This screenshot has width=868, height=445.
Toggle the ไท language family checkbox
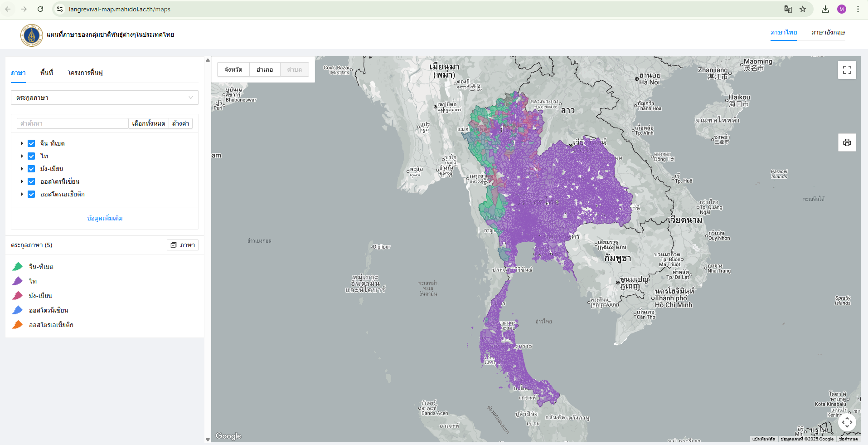[x=31, y=156]
